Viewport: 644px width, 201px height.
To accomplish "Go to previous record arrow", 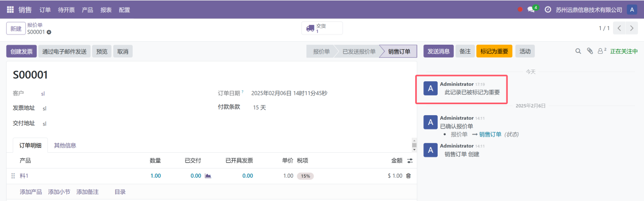I will pos(619,28).
